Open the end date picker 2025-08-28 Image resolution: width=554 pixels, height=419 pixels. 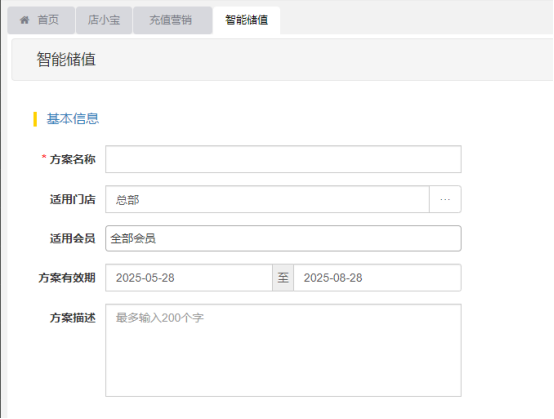coord(377,278)
